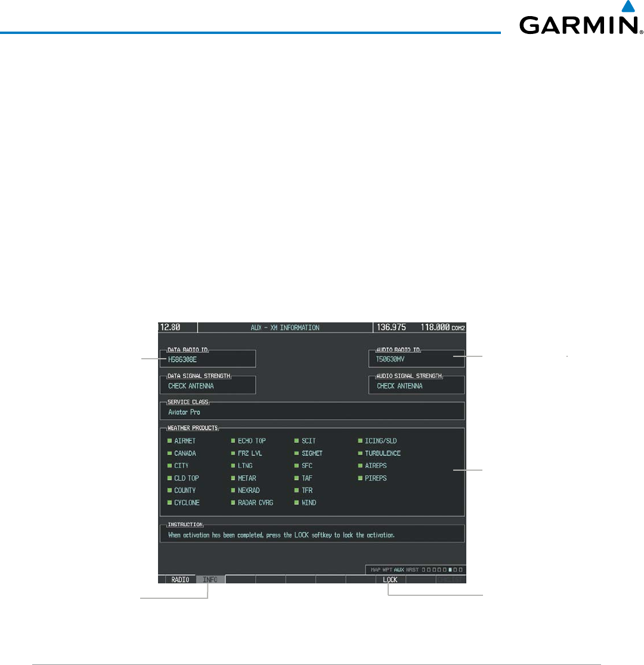Click the 118.000 standby COM2 frequency
The image size is (644, 665).
(435, 327)
